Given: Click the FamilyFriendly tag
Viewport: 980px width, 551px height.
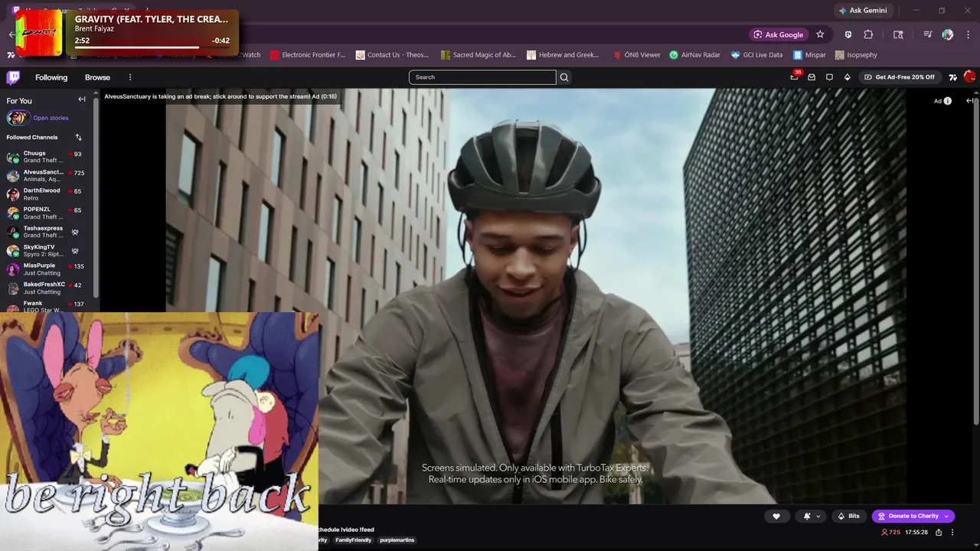Looking at the screenshot, I should coord(353,540).
